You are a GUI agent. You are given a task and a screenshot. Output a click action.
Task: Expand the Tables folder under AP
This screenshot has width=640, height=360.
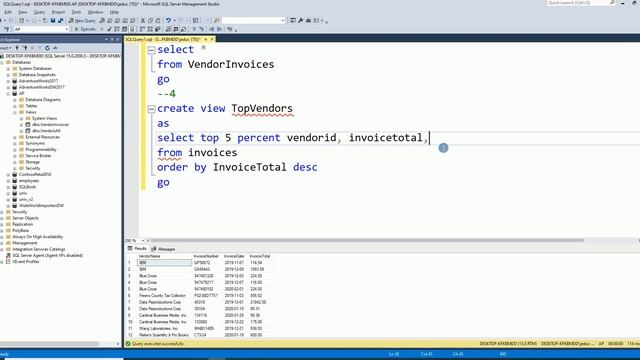[x=15, y=106]
